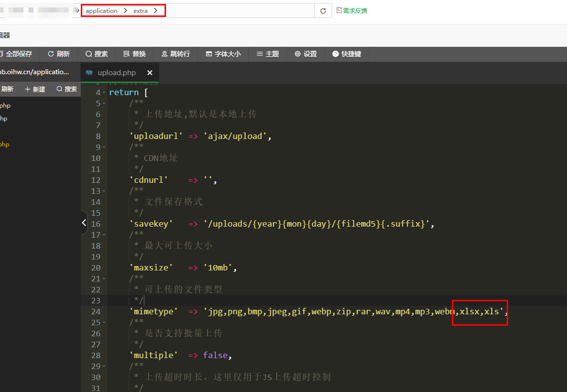Viewport: 567px width, 392px height.
Task: Fold the comment block at line 29
Action: coord(104,367)
